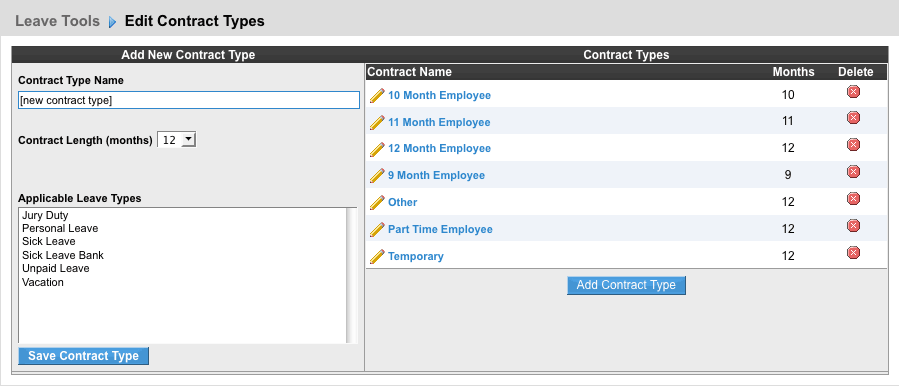Delete the 12 Month Employee contract type

point(853,145)
